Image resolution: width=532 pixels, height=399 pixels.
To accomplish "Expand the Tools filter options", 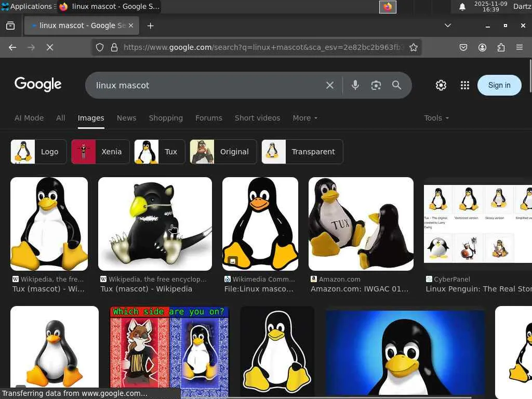I will click(436, 118).
